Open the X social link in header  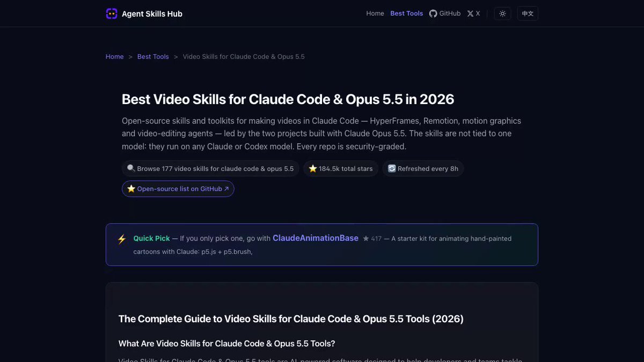473,13
